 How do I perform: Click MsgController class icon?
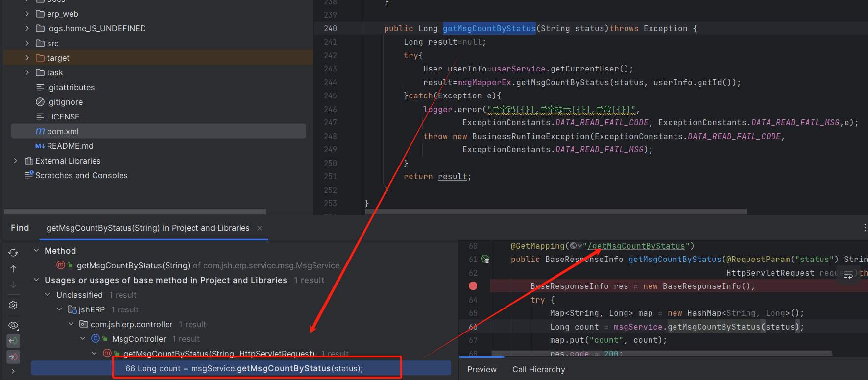click(96, 339)
